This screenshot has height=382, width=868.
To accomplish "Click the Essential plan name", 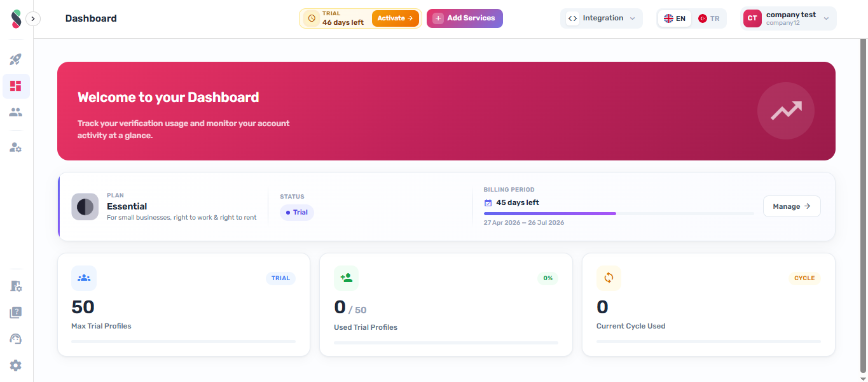I will point(127,206).
